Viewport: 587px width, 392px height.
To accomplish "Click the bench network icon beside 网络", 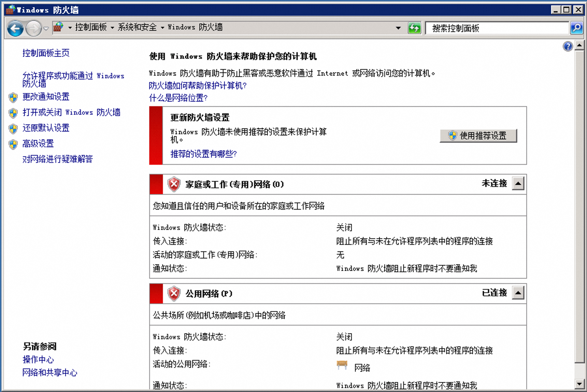I will (342, 365).
